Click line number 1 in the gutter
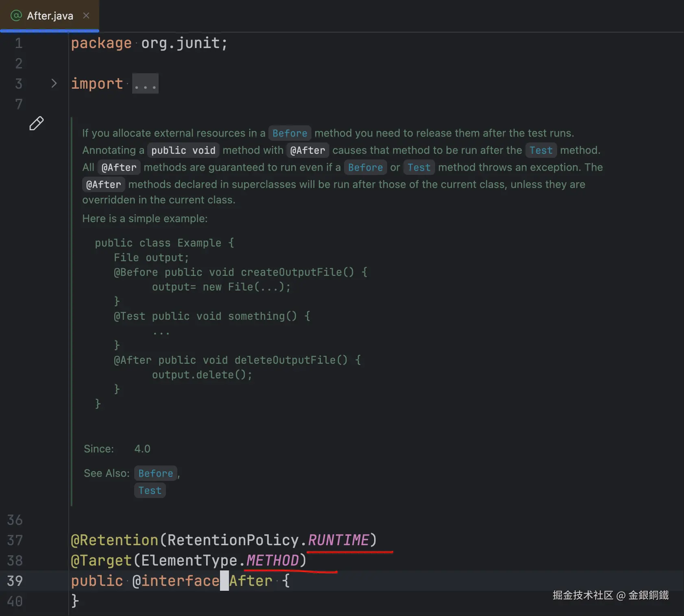Screen dimensions: 684x616 pyautogui.click(x=19, y=43)
